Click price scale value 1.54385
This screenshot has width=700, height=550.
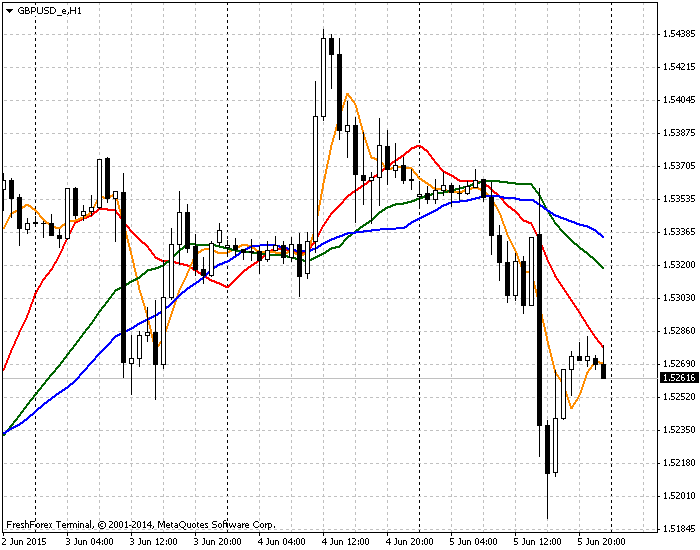[x=679, y=34]
